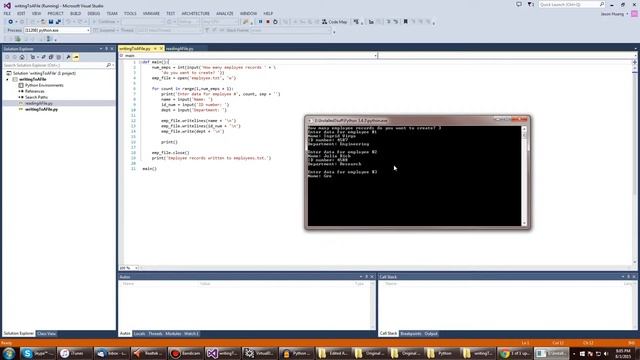Open the TOOLS menu
Viewport: 640px width, 360px height.
pyautogui.click(x=130, y=13)
